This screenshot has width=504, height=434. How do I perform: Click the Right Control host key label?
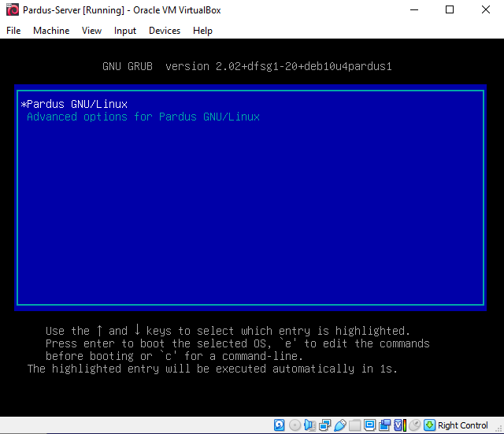pos(463,425)
